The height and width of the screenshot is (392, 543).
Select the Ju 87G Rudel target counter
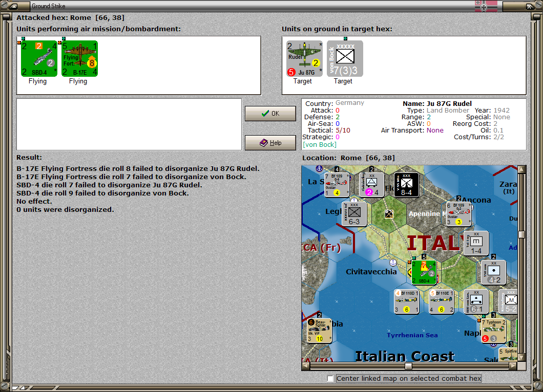304,58
